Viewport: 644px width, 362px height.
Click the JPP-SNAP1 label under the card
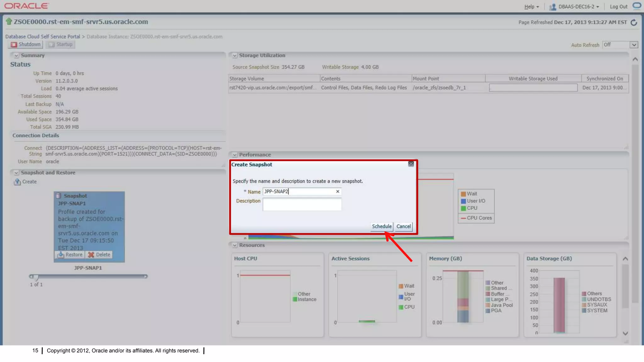[x=88, y=268]
